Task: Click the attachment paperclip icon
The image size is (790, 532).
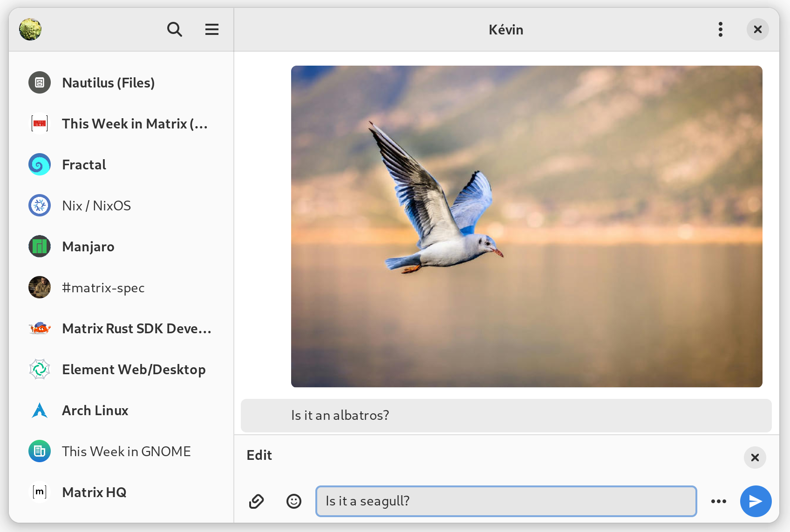Action: point(256,501)
